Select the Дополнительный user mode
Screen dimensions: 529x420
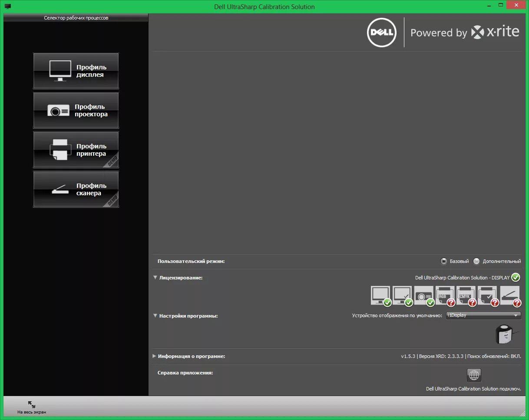(x=476, y=261)
